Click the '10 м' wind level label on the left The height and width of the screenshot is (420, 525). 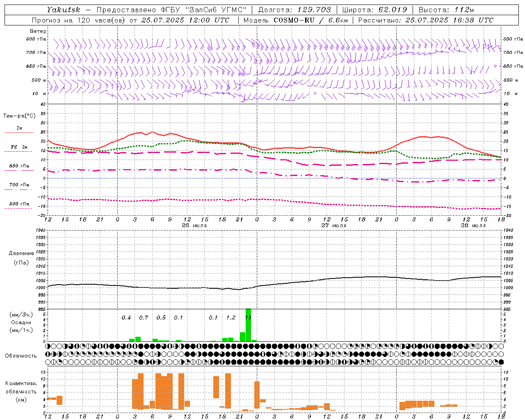(x=39, y=94)
